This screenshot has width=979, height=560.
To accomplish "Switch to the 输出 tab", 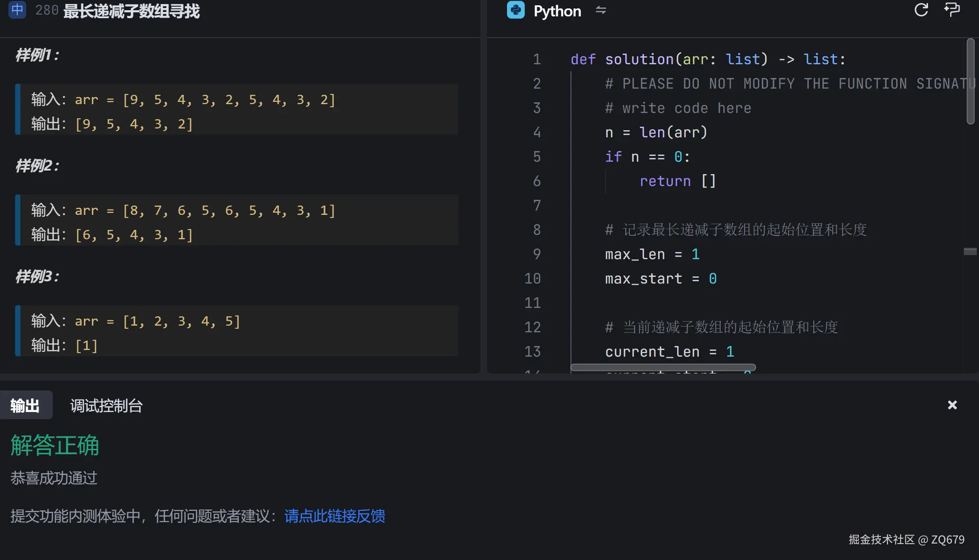I will (x=25, y=405).
